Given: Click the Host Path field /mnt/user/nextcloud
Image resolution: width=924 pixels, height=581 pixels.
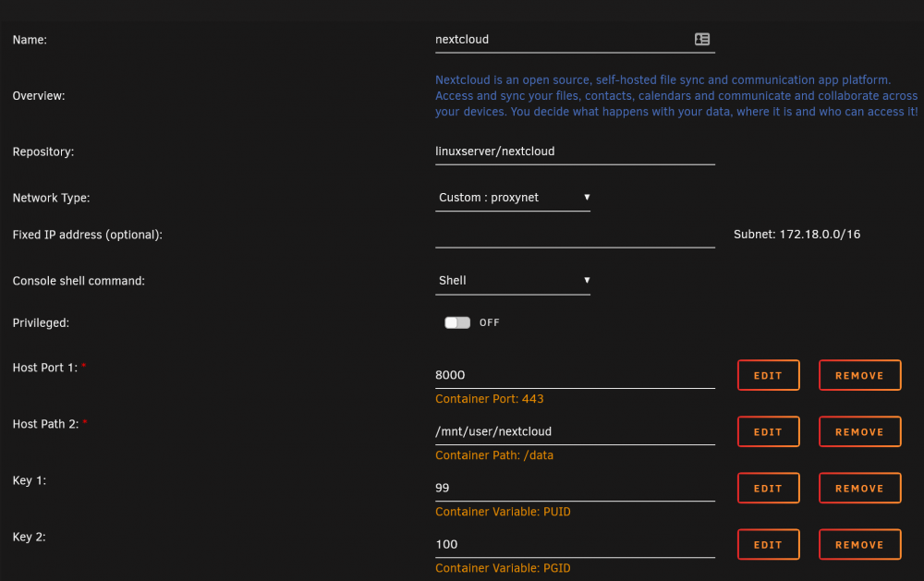Looking at the screenshot, I should 575,432.
